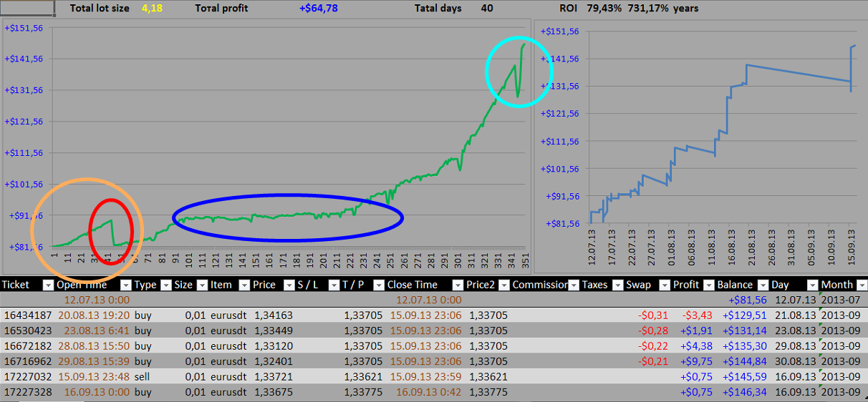Open the Price2 column filter dropdown

tap(503, 285)
